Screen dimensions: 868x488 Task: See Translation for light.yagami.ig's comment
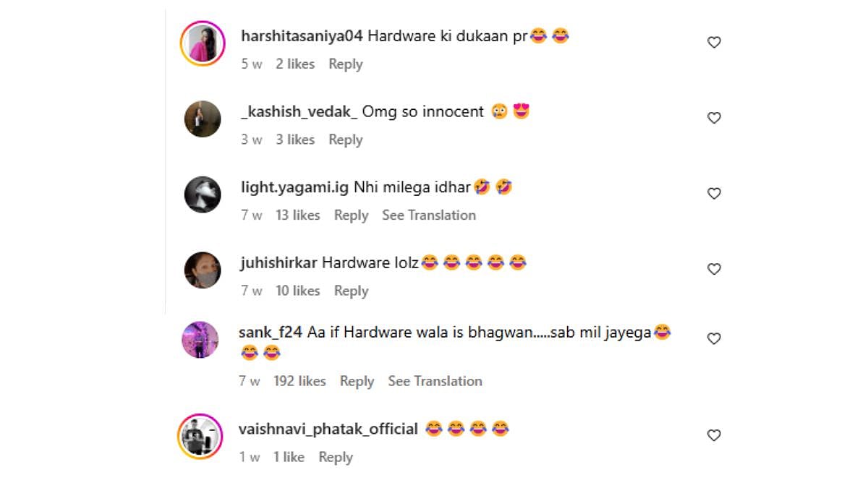pyautogui.click(x=429, y=215)
